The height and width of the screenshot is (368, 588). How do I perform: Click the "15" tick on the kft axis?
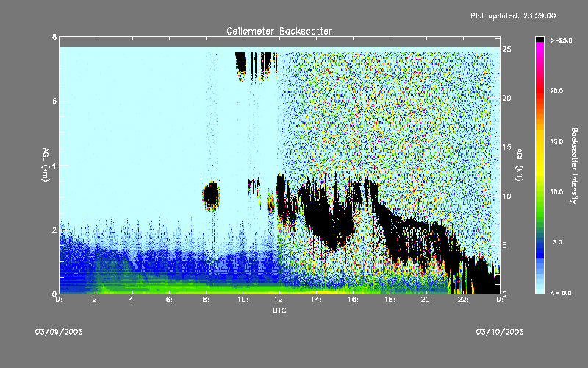tap(506, 147)
